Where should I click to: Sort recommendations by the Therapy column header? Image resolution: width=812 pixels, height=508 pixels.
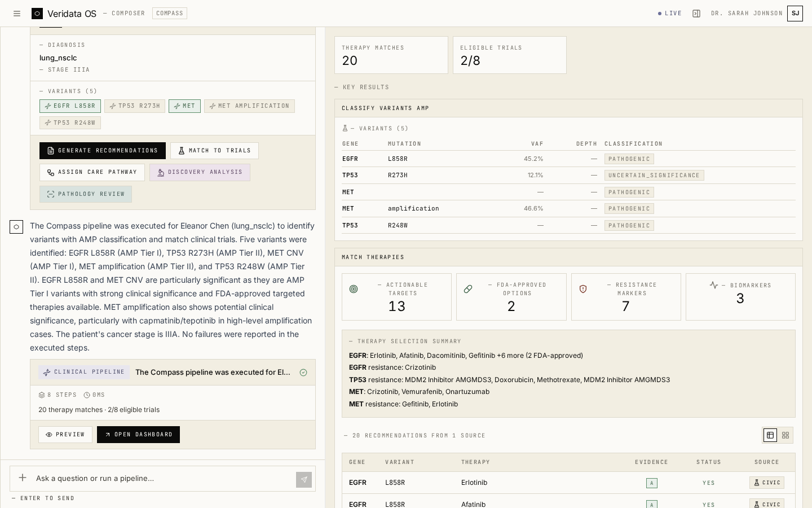coord(475,462)
